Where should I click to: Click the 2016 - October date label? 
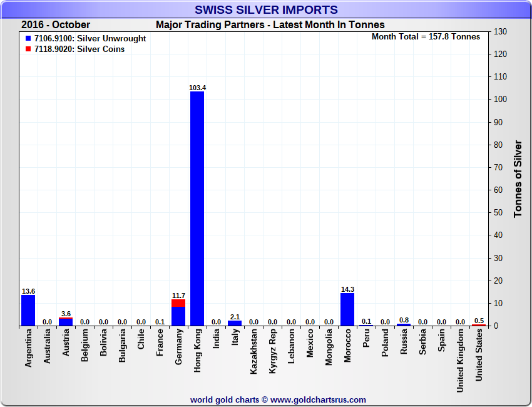pyautogui.click(x=56, y=25)
